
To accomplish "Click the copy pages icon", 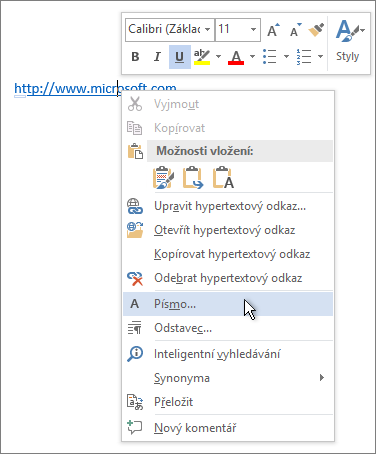I will 135,128.
